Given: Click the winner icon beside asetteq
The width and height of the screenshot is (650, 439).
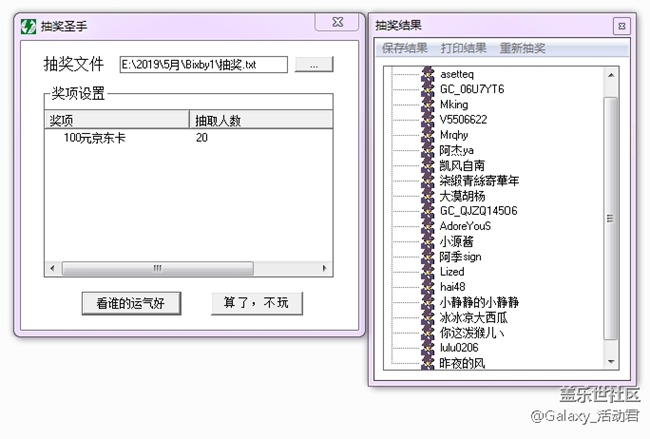Looking at the screenshot, I should pyautogui.click(x=428, y=74).
